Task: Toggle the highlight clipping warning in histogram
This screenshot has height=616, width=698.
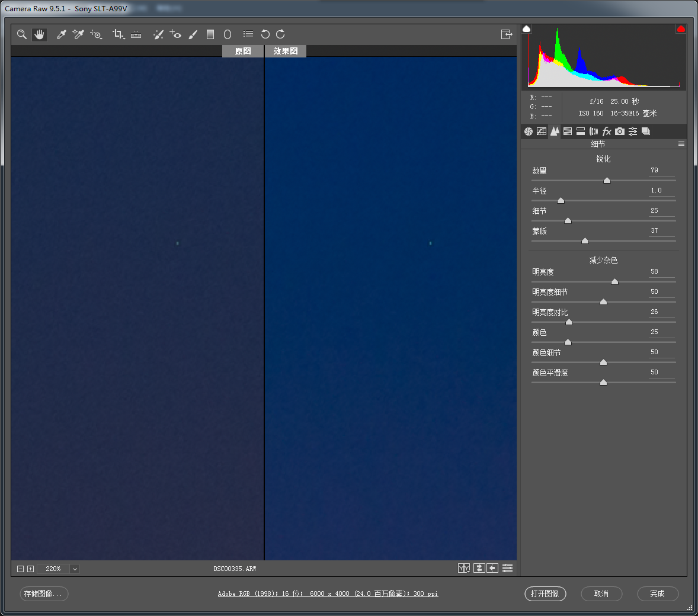Action: coord(681,29)
